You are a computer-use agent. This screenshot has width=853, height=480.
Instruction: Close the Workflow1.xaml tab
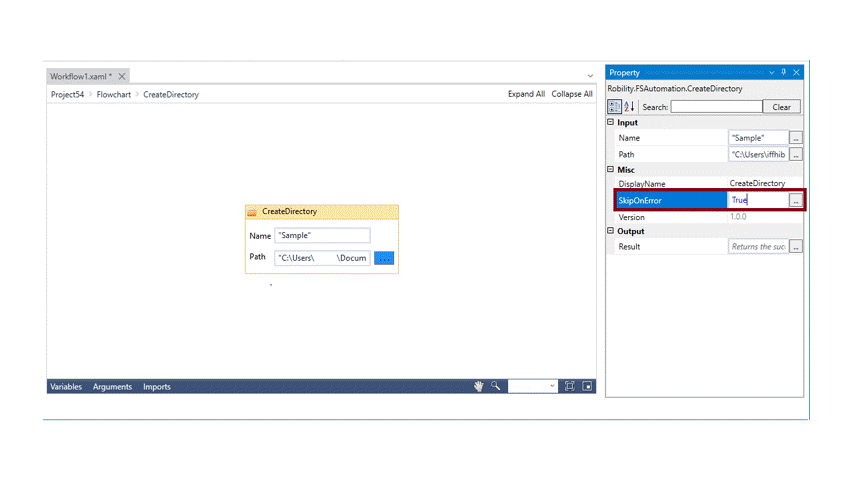click(122, 76)
